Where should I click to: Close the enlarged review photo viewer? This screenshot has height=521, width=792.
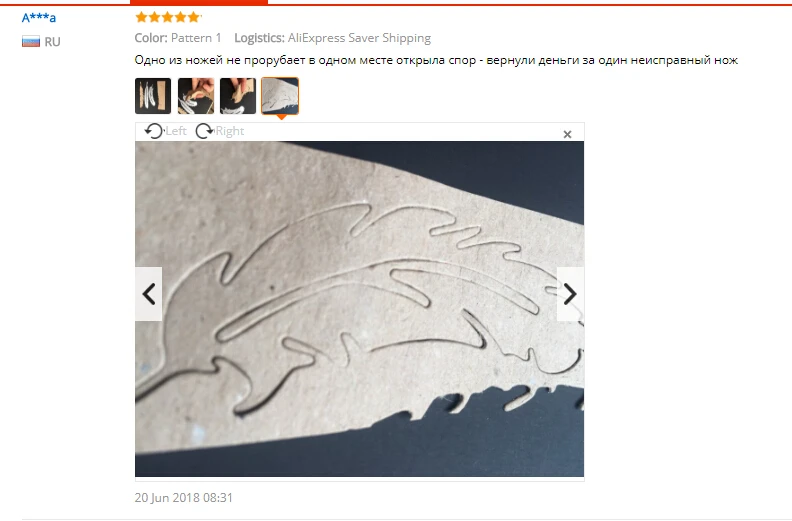tap(567, 134)
